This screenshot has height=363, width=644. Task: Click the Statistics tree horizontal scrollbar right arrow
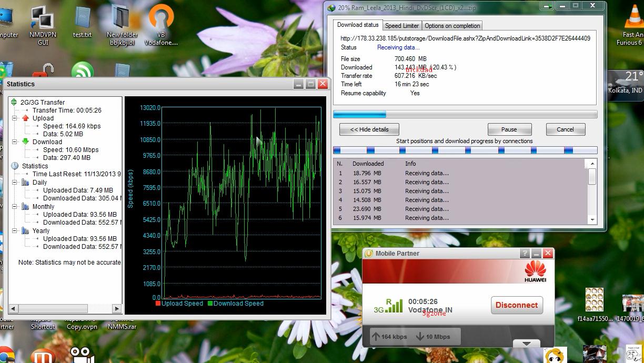(117, 308)
